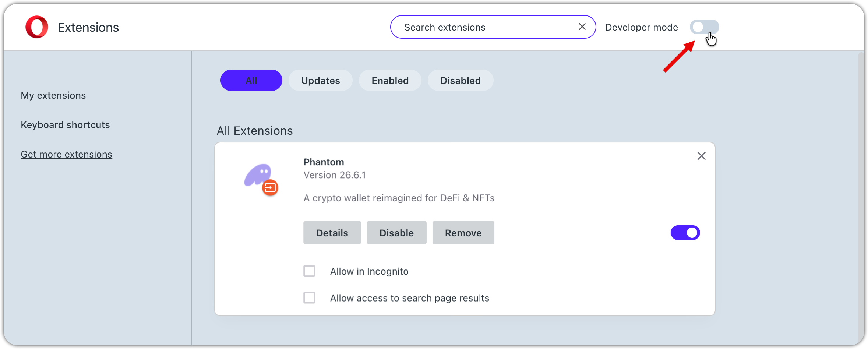Show only Enabled extensions

390,80
